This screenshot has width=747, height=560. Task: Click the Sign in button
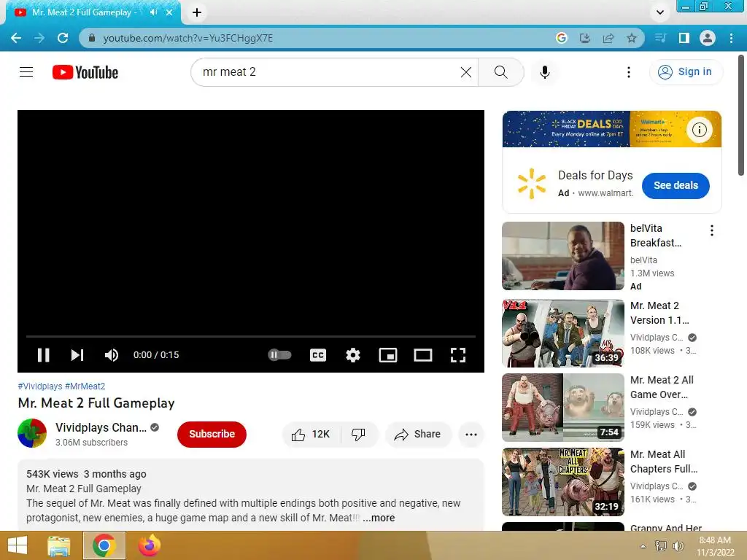[x=686, y=72]
